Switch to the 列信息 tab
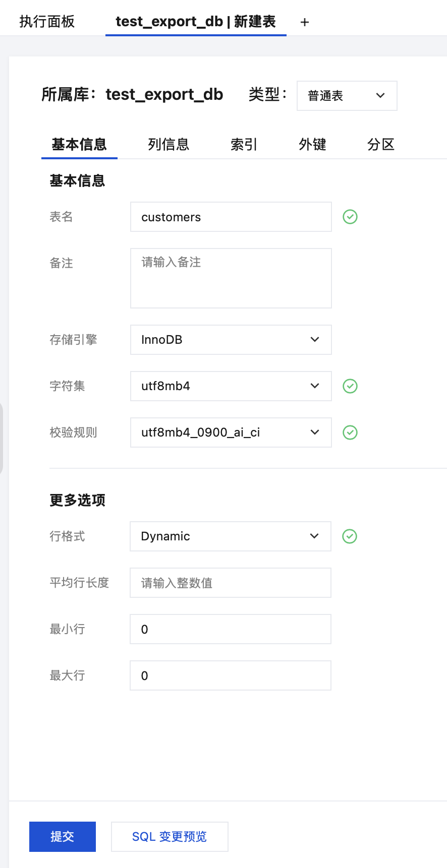This screenshot has width=447, height=868. [169, 145]
